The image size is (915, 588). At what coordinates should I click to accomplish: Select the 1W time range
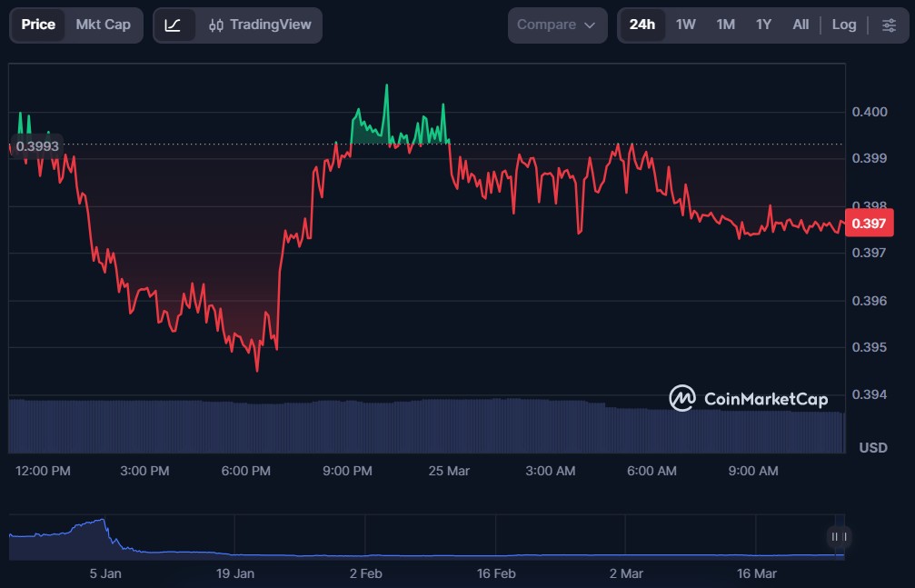click(685, 25)
